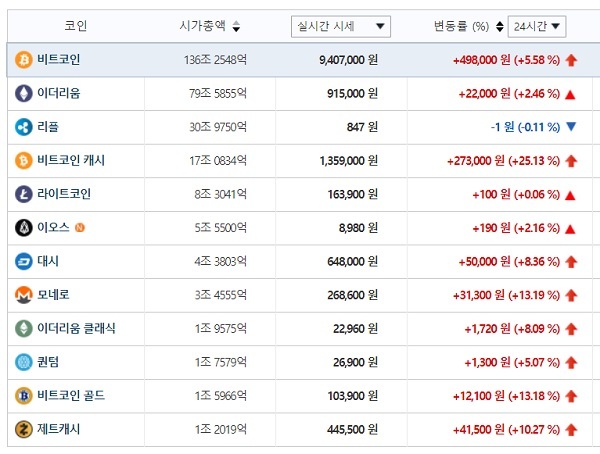Image resolution: width=600 pixels, height=454 pixels.
Task: Click the Litecoin coin icon
Action: click(x=23, y=194)
